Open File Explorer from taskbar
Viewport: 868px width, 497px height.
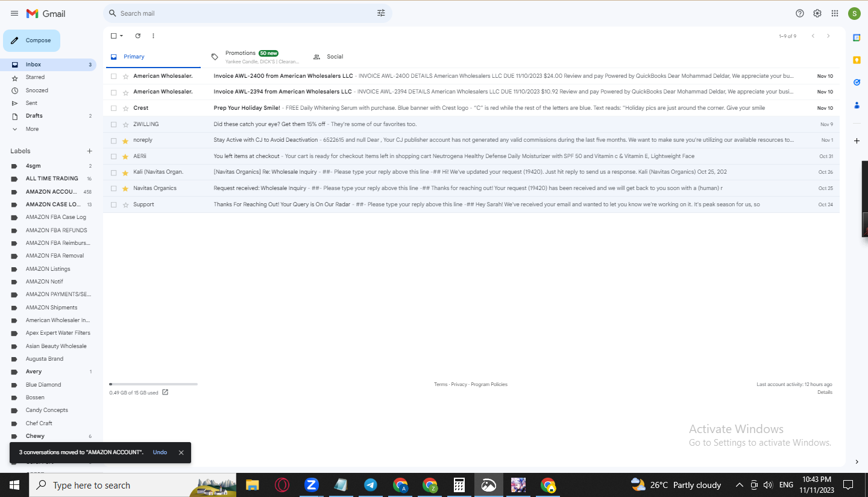252,485
